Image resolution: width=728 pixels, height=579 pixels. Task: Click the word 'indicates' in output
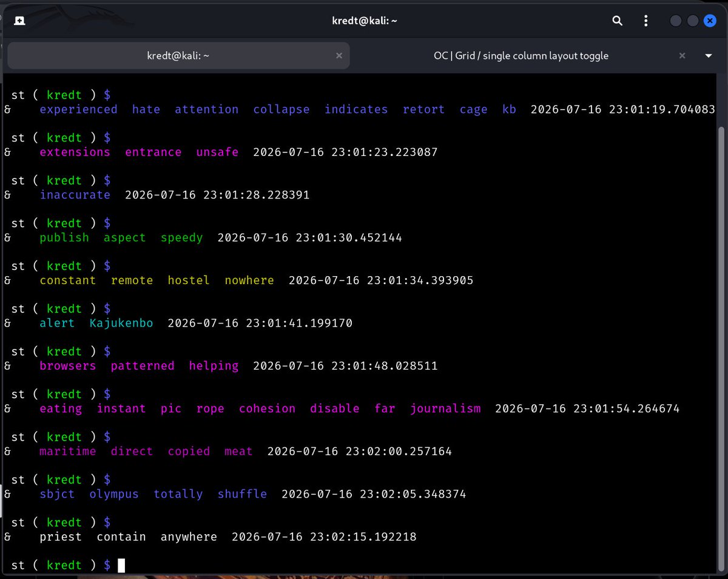356,110
